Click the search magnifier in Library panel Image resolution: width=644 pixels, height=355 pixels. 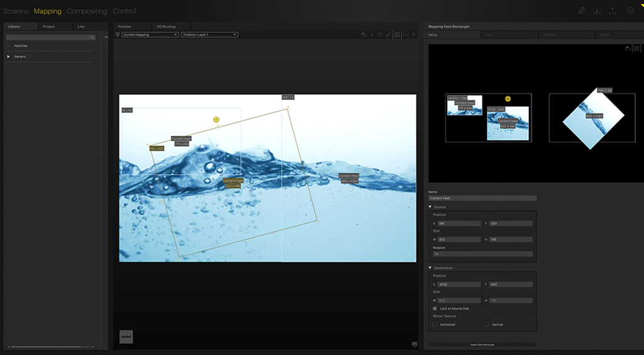coord(92,38)
